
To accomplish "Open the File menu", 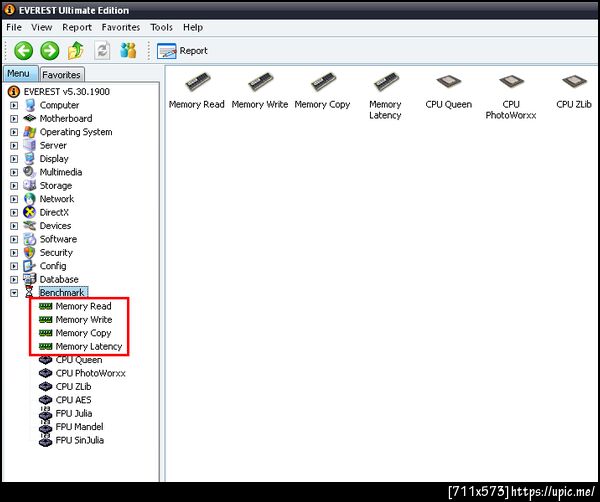I will tap(14, 27).
